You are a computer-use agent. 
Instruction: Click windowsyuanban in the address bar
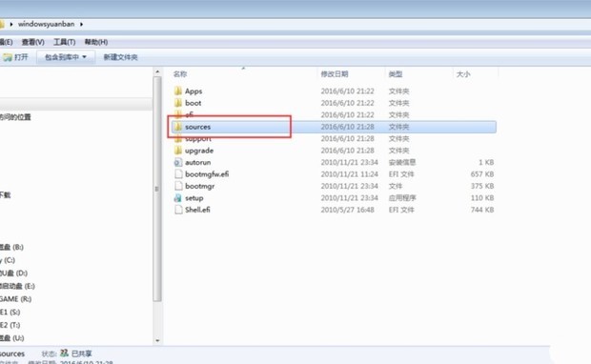coord(47,24)
